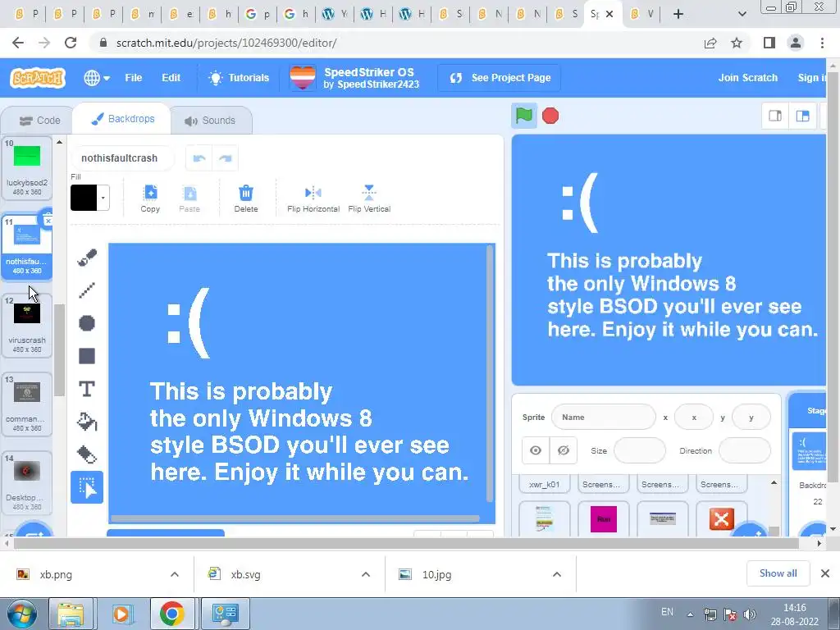Flip selection horizontally
This screenshot has width=840, height=630.
click(313, 199)
